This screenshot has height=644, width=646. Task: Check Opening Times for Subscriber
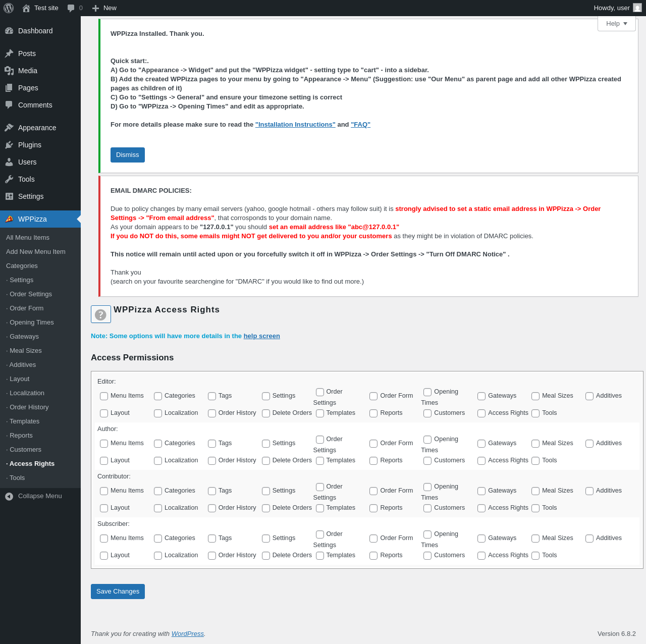[427, 534]
